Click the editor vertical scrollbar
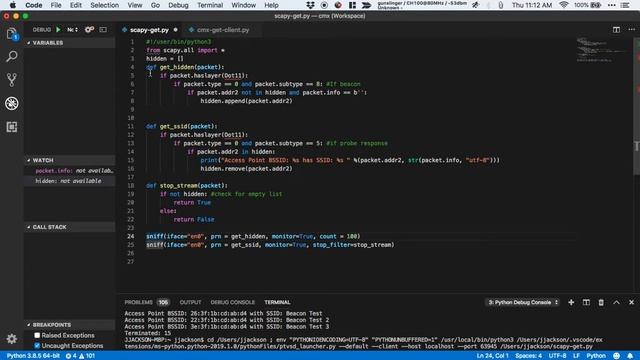640x360 pixels. 636,106
